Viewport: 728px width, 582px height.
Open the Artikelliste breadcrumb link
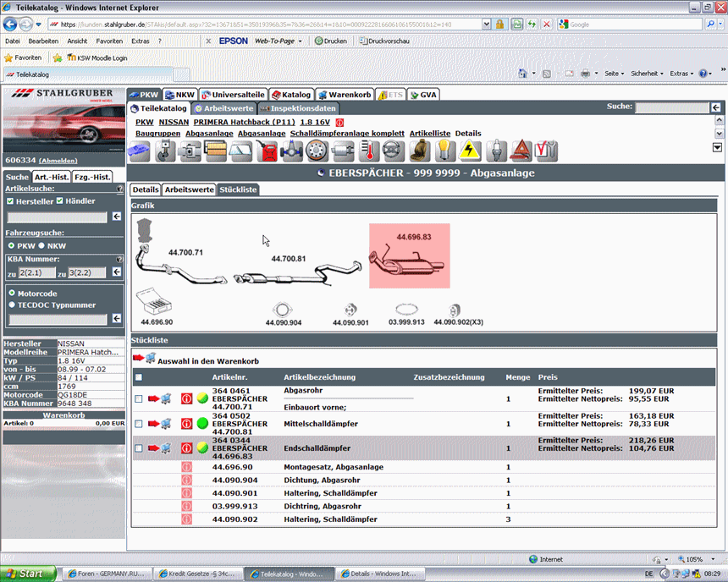tap(430, 134)
